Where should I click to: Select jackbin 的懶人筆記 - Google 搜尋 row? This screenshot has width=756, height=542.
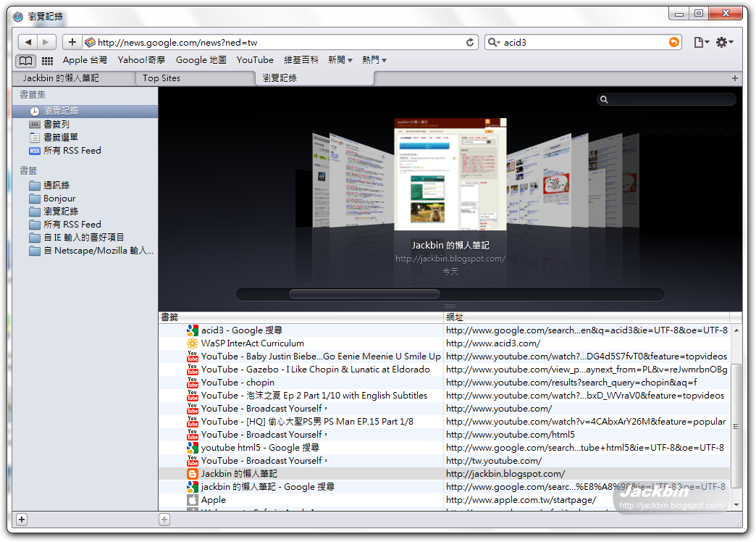(x=444, y=486)
